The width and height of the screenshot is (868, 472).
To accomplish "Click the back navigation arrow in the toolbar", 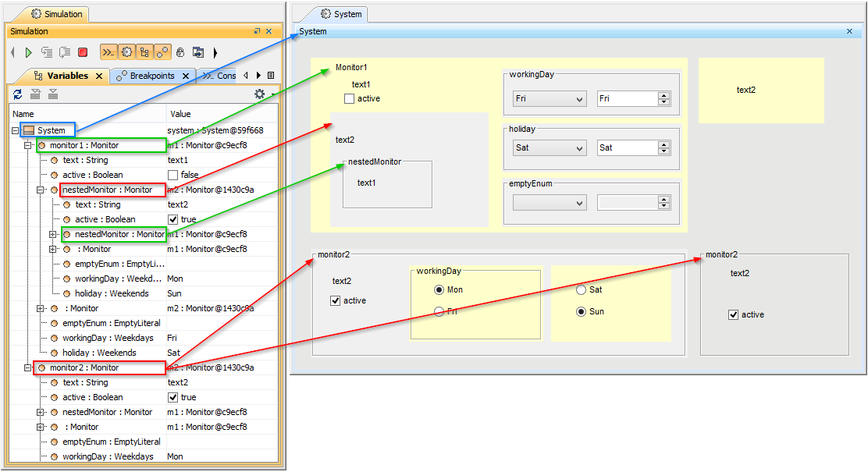I will coord(13,52).
